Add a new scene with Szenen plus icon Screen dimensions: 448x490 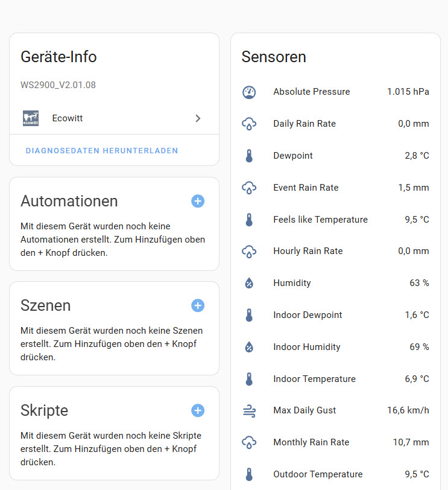[198, 305]
